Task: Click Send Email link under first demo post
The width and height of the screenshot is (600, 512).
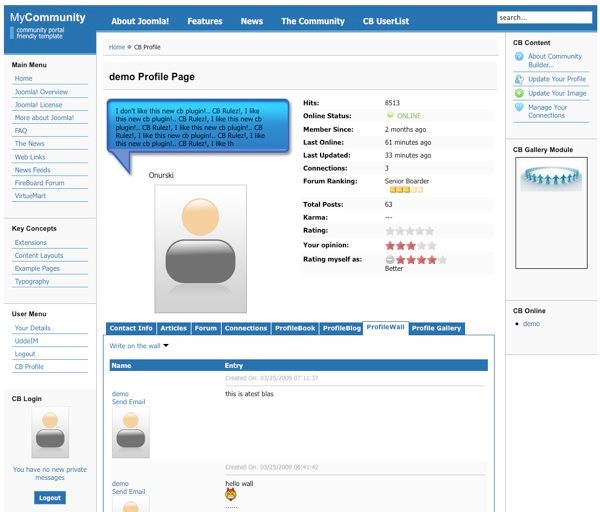Action: (x=128, y=401)
